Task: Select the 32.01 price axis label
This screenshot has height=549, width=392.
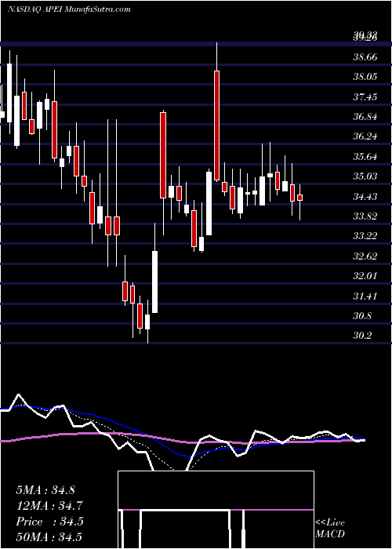Action: point(365,276)
